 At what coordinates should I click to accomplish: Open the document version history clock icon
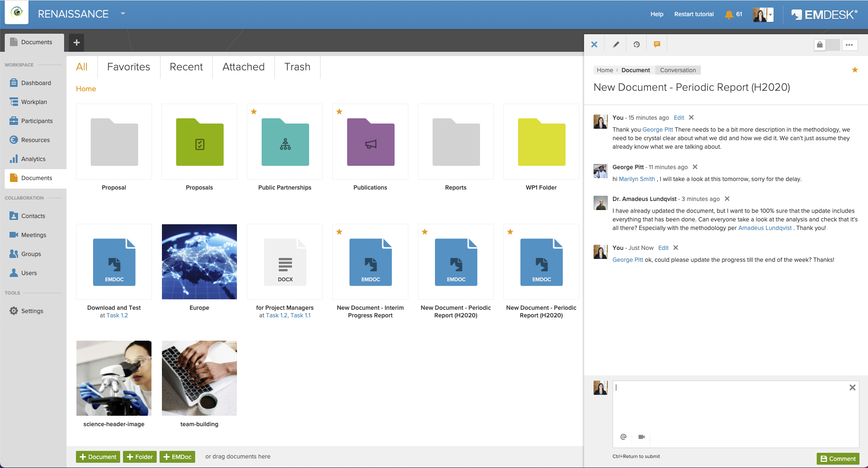(x=636, y=44)
